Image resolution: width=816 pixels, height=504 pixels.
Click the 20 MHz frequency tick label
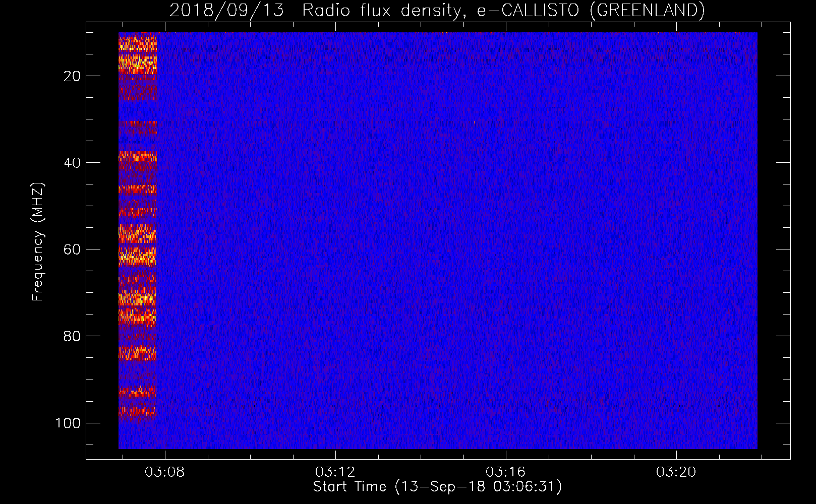point(72,76)
